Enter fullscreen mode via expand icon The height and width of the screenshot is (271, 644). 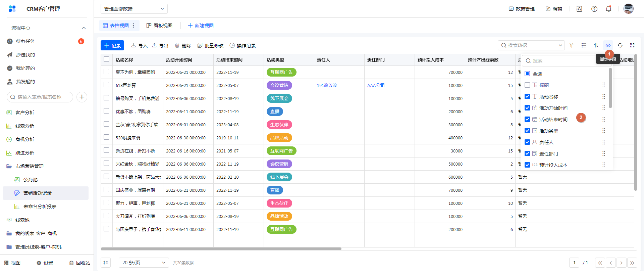632,45
